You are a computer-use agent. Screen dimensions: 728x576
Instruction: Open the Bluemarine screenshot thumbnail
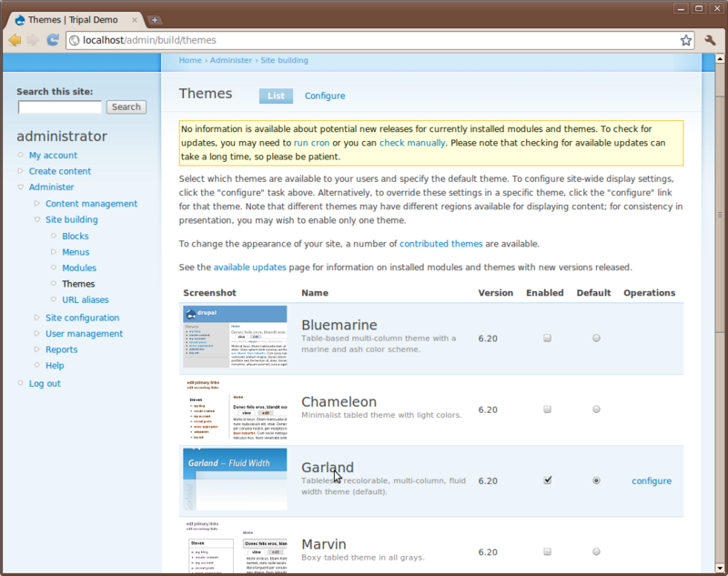pos(235,337)
